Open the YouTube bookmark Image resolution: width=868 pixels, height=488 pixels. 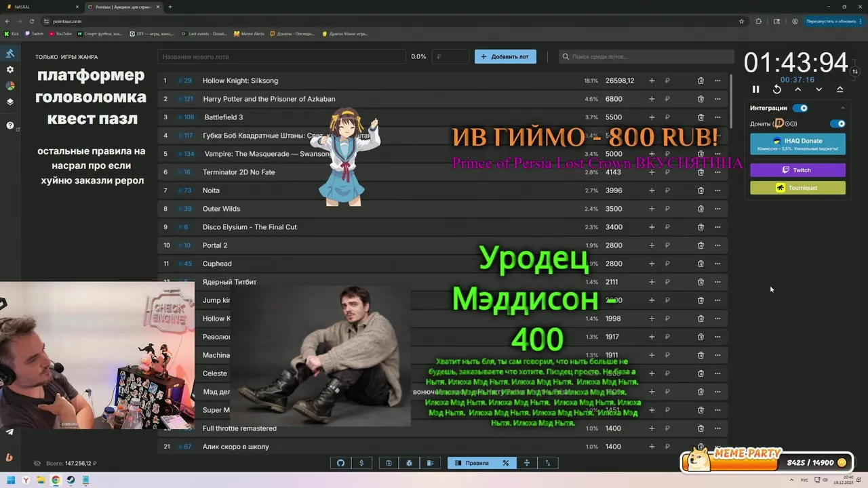(x=60, y=33)
